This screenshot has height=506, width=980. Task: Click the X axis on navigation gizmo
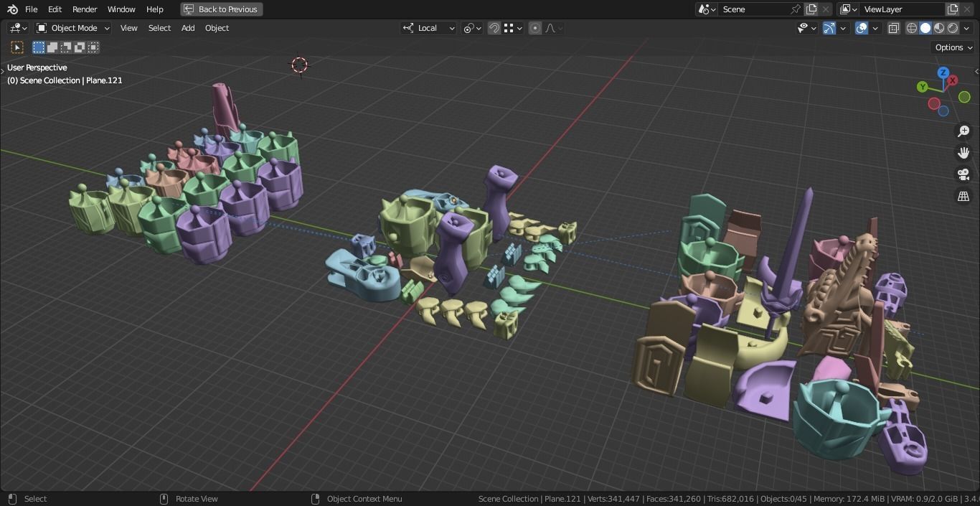[x=953, y=80]
